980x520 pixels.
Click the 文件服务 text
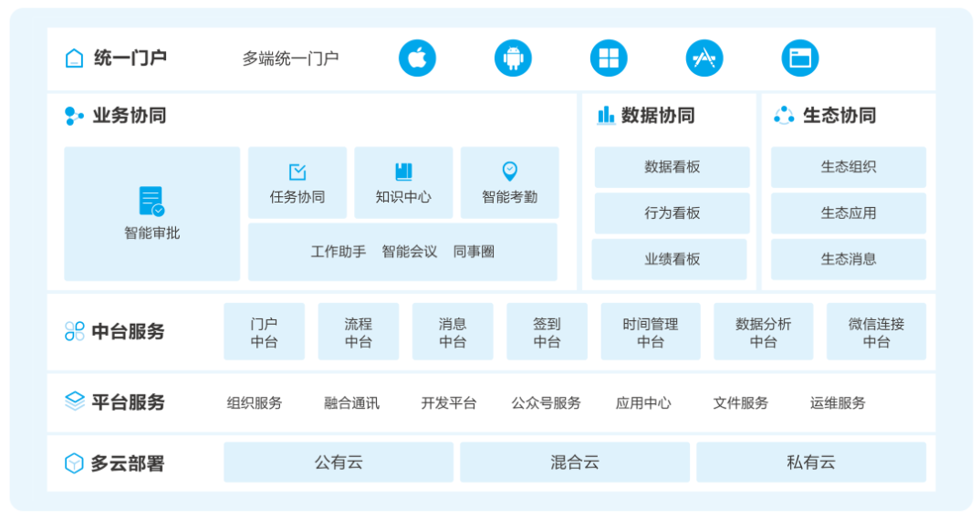coord(741,403)
